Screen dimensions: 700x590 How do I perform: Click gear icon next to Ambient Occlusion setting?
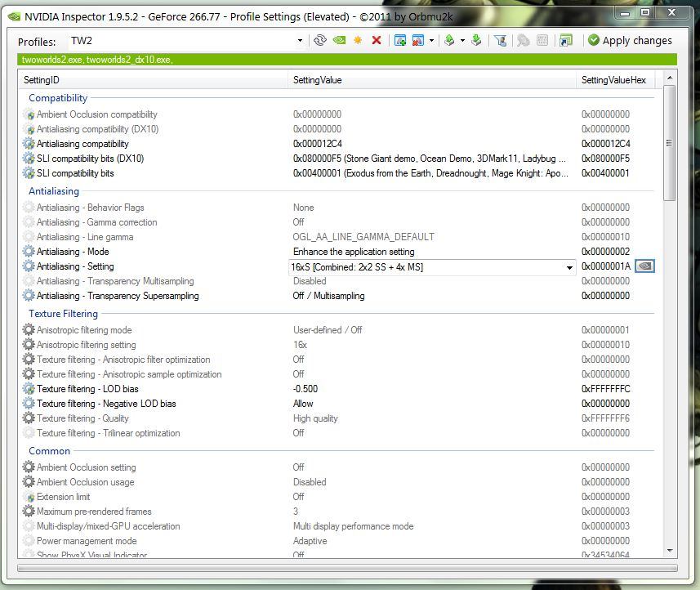point(29,467)
